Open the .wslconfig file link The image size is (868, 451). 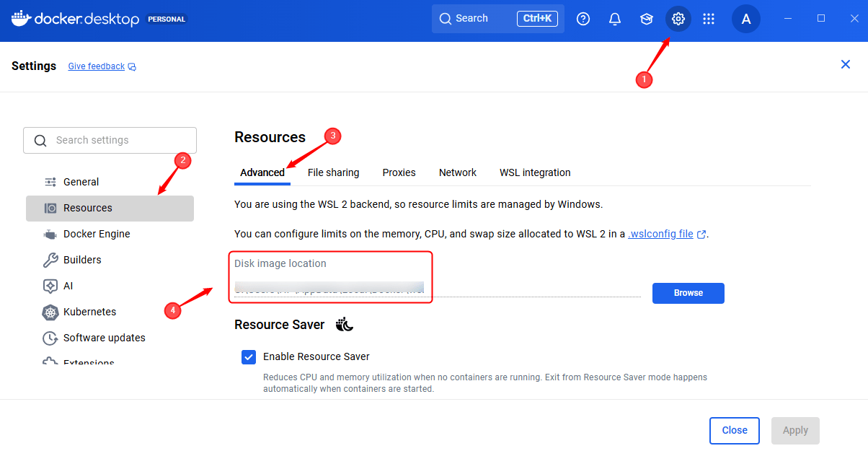[661, 234]
